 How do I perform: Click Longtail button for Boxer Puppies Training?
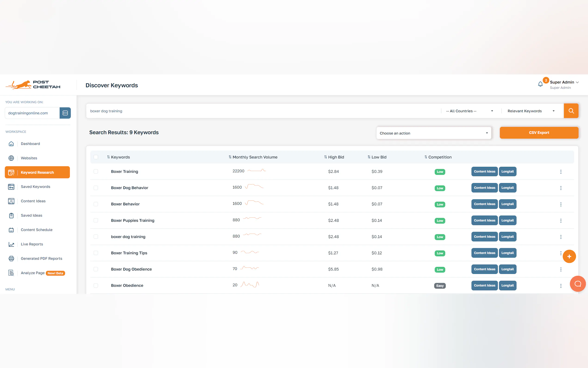pos(507,221)
